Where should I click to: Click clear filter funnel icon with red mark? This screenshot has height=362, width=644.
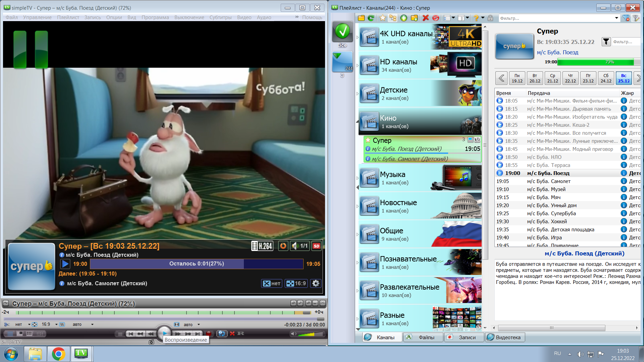click(626, 18)
